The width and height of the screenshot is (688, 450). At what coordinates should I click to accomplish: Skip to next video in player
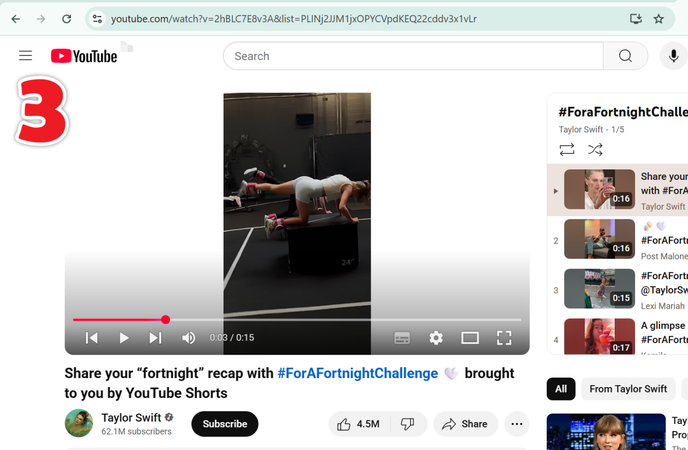click(x=155, y=338)
